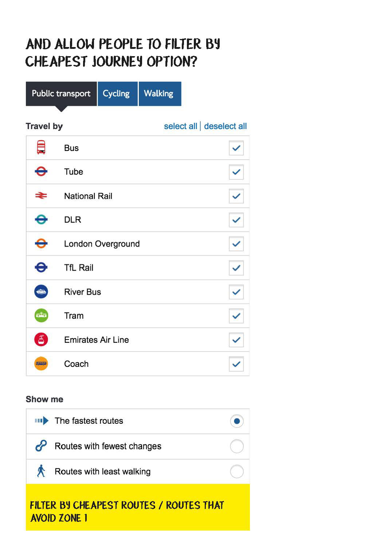Uncheck the Bus checkbox

[x=236, y=148]
